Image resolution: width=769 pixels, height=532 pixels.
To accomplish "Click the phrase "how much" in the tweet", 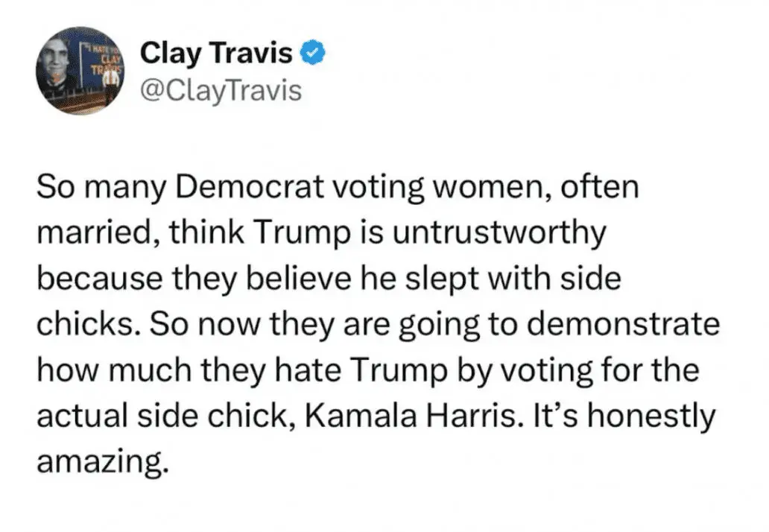I will [115, 371].
